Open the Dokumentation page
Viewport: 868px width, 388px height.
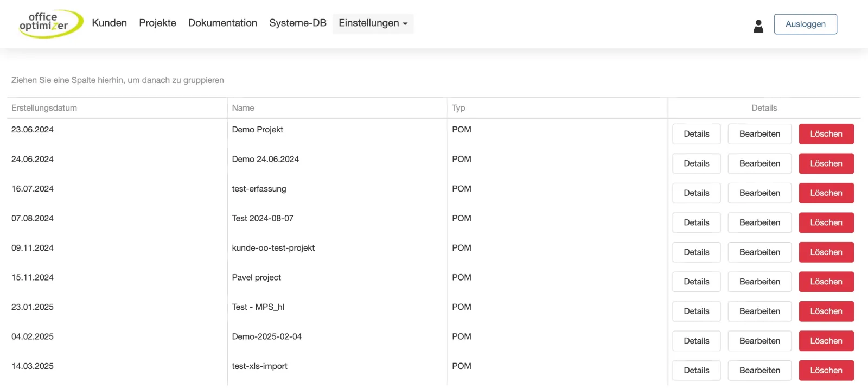(x=222, y=23)
